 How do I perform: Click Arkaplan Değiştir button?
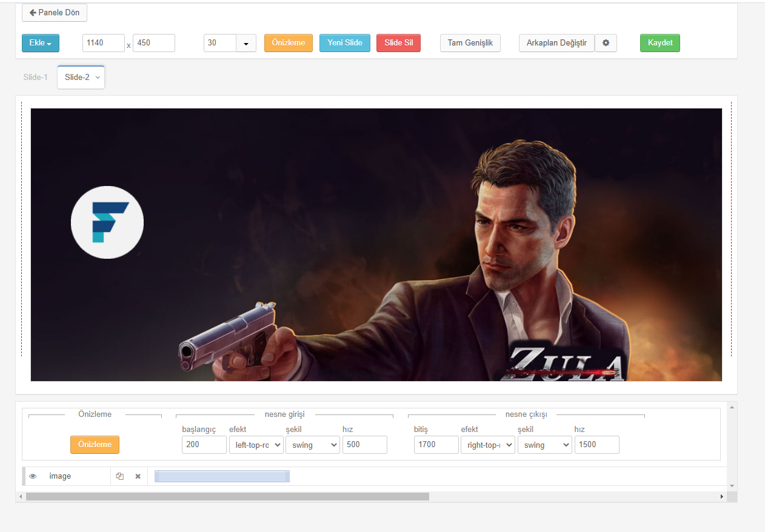tap(556, 43)
